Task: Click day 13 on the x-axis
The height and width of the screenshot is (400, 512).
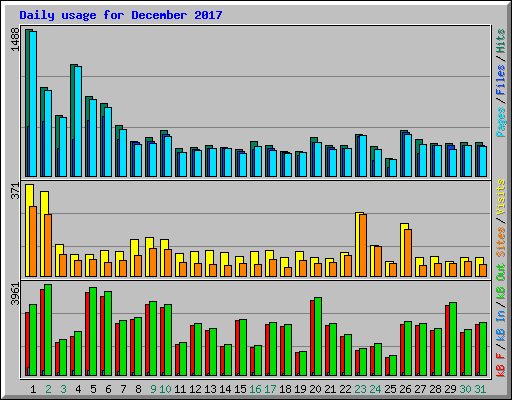Action: (x=210, y=389)
